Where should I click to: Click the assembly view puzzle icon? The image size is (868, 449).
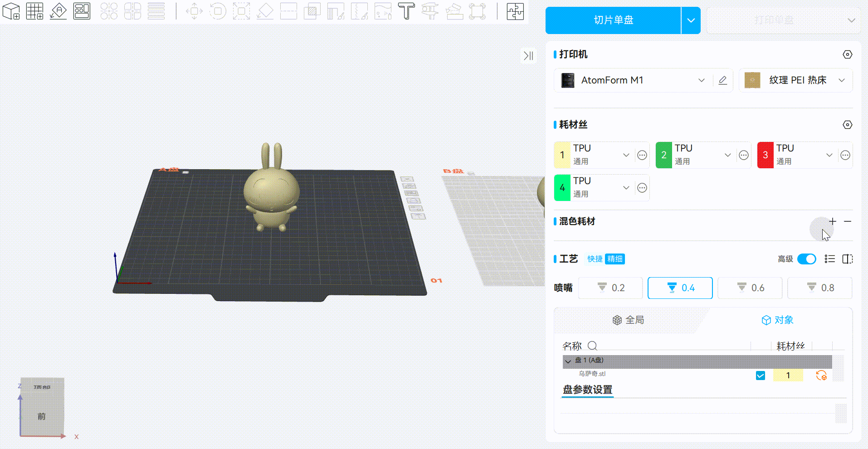click(x=515, y=11)
